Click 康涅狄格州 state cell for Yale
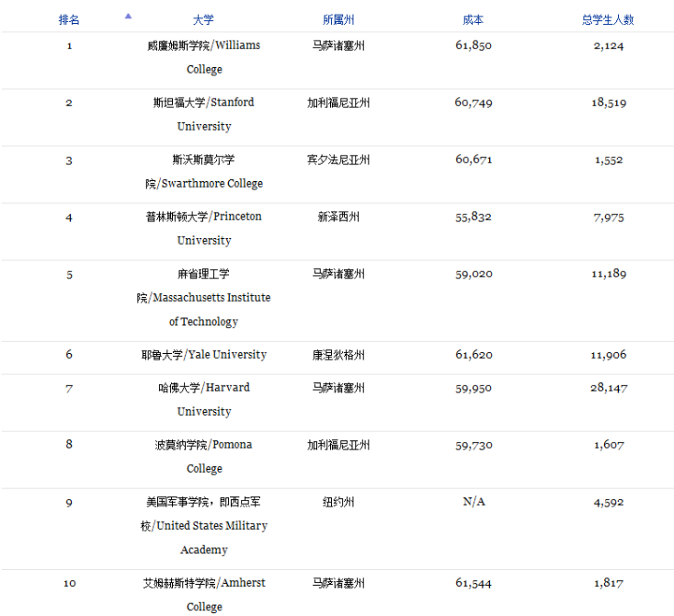Viewport: 674px width, 616px height. pos(338,355)
